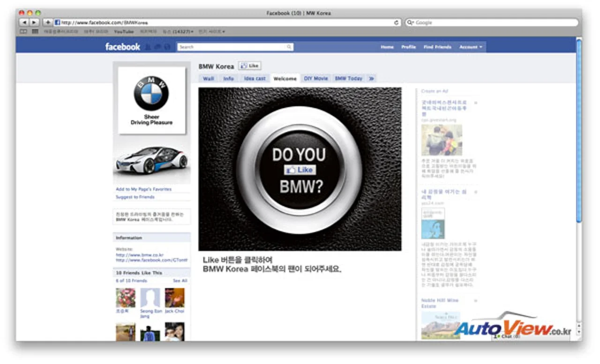Open Find Friends in the header
Image resolution: width=600 pixels, height=364 pixels.
[x=437, y=47]
